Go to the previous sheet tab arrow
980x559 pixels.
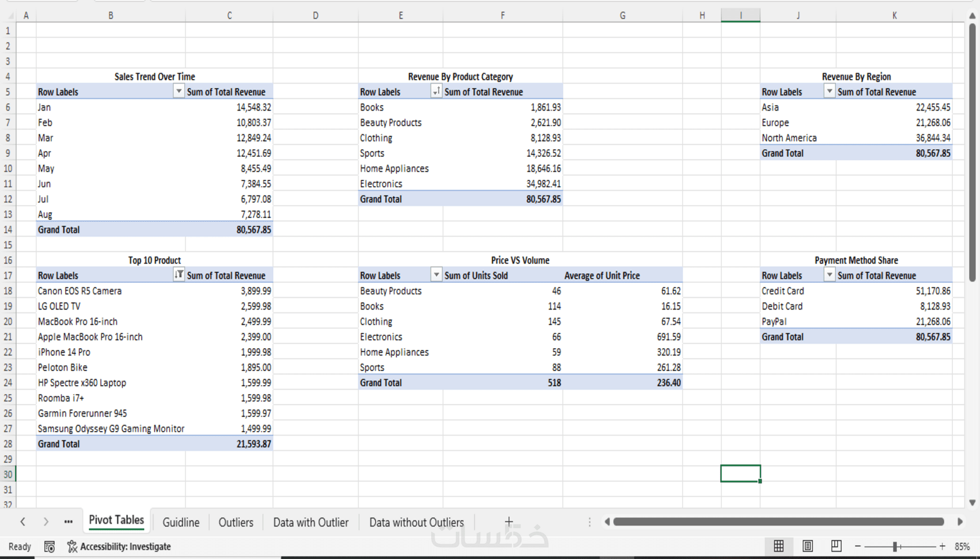[x=22, y=522]
